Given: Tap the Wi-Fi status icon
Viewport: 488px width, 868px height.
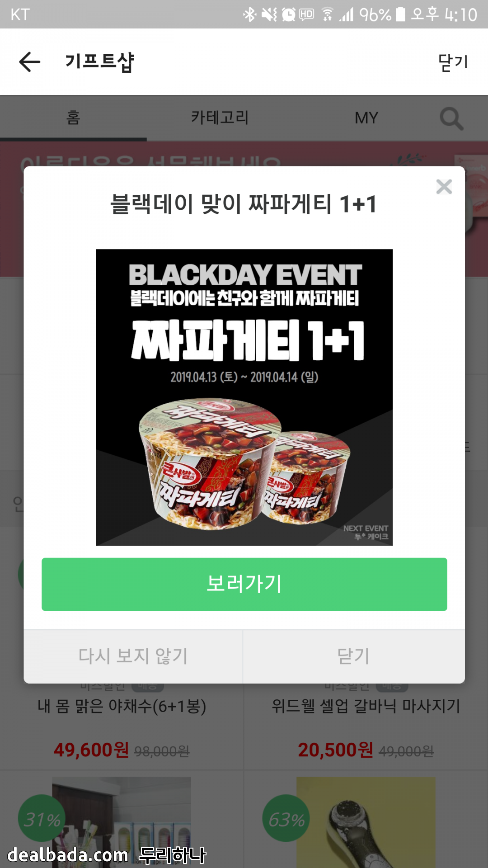Looking at the screenshot, I should coord(328,14).
